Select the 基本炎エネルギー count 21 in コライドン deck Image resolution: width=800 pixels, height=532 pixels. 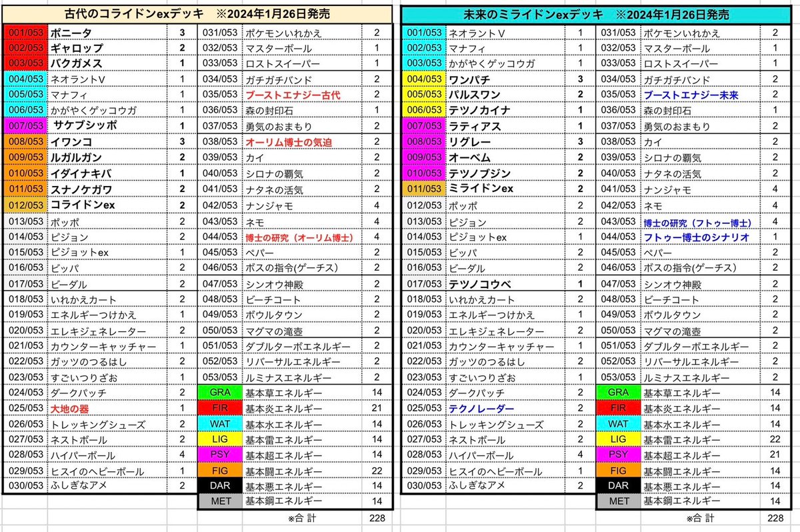[377, 409]
